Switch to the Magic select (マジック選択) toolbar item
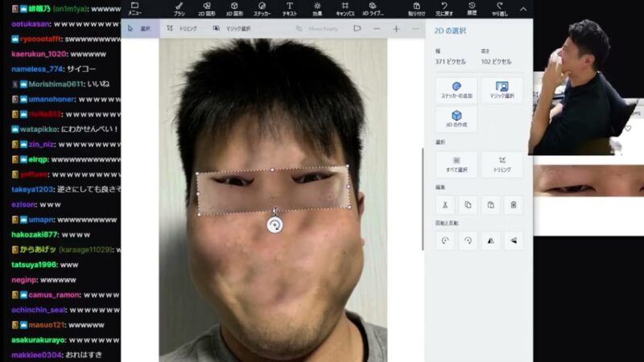The image size is (644, 362). point(232,29)
